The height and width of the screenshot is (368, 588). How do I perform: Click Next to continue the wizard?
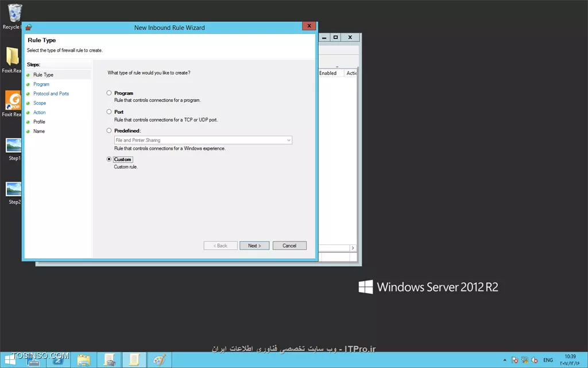(254, 246)
